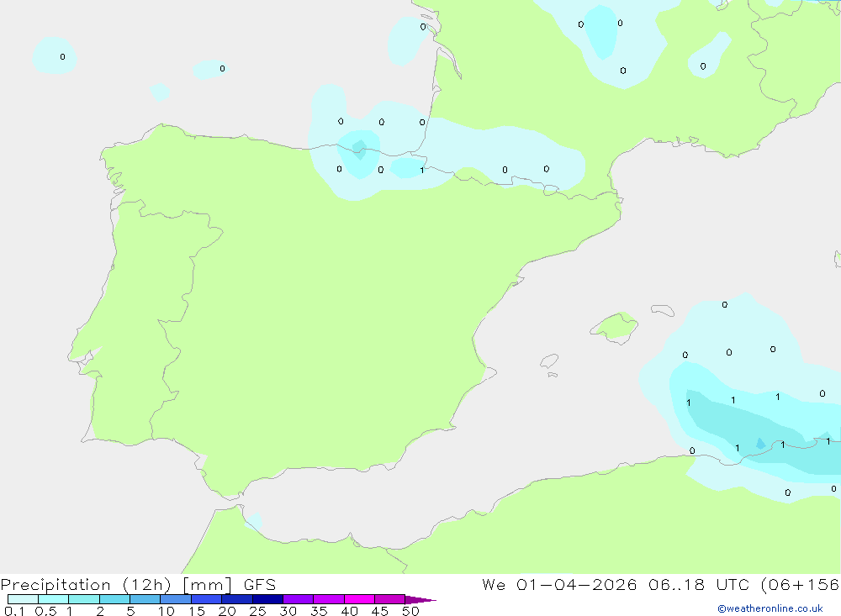The width and height of the screenshot is (841, 616).
Task: Click the legend value '45'
Action: tap(380, 611)
